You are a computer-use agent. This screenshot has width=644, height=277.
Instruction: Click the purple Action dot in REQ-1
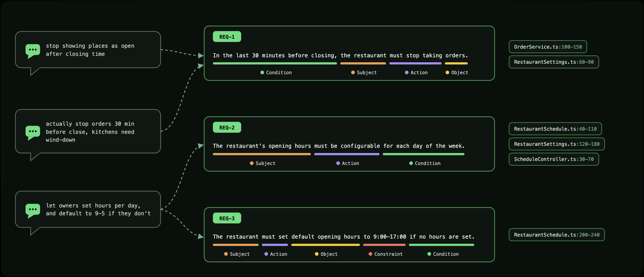[x=407, y=72]
